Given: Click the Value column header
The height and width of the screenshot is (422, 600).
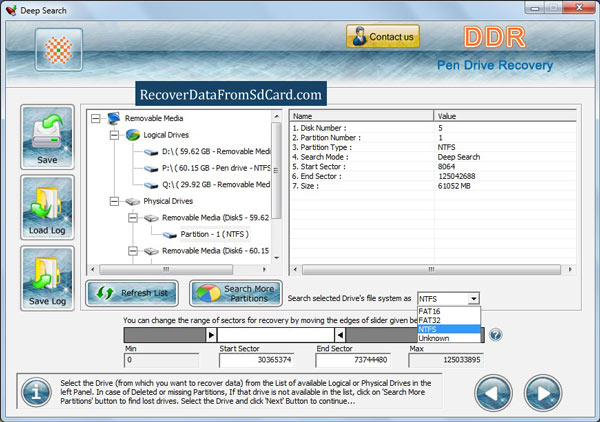Looking at the screenshot, I should click(505, 116).
